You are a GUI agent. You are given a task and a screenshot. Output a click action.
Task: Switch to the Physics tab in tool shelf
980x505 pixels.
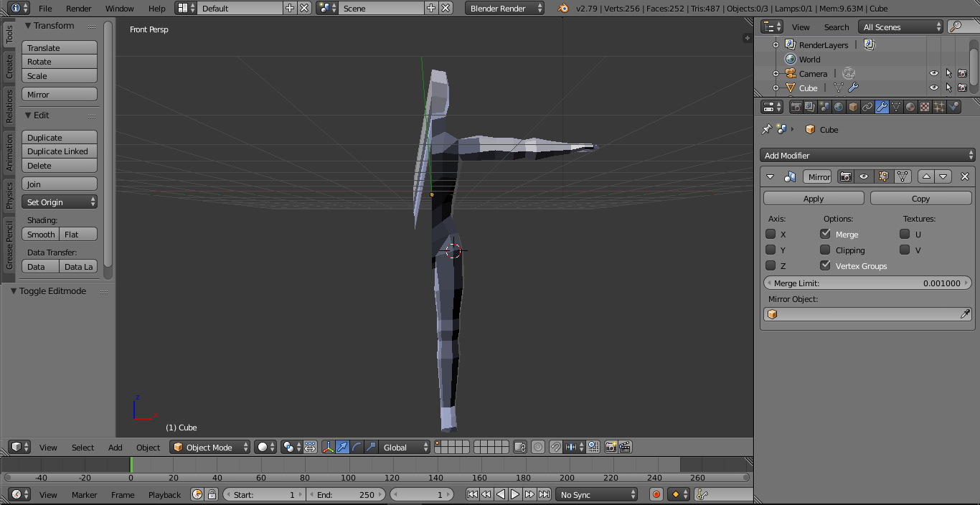[x=9, y=195]
